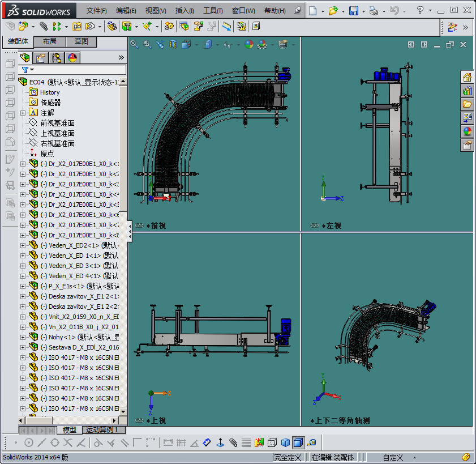476x464 pixels.
Task: Click the paperclip mate icon in toolbar
Action: pos(44,27)
